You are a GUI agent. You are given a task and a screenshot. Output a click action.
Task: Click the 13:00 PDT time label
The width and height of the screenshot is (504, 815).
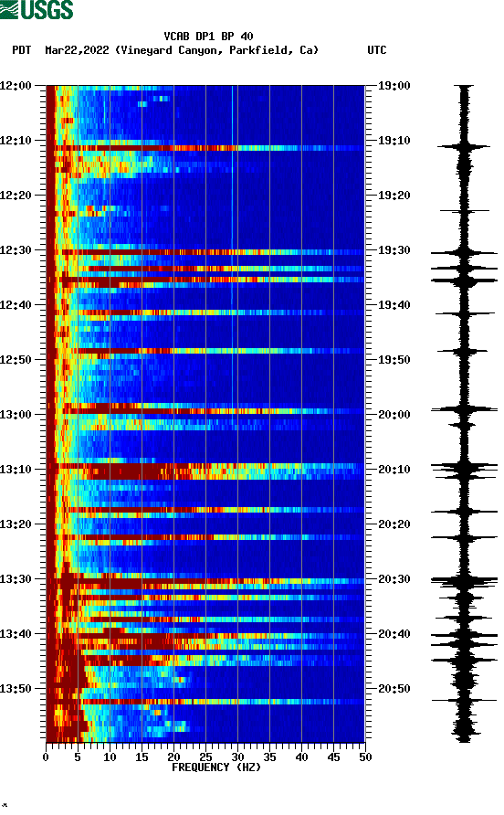(x=16, y=415)
